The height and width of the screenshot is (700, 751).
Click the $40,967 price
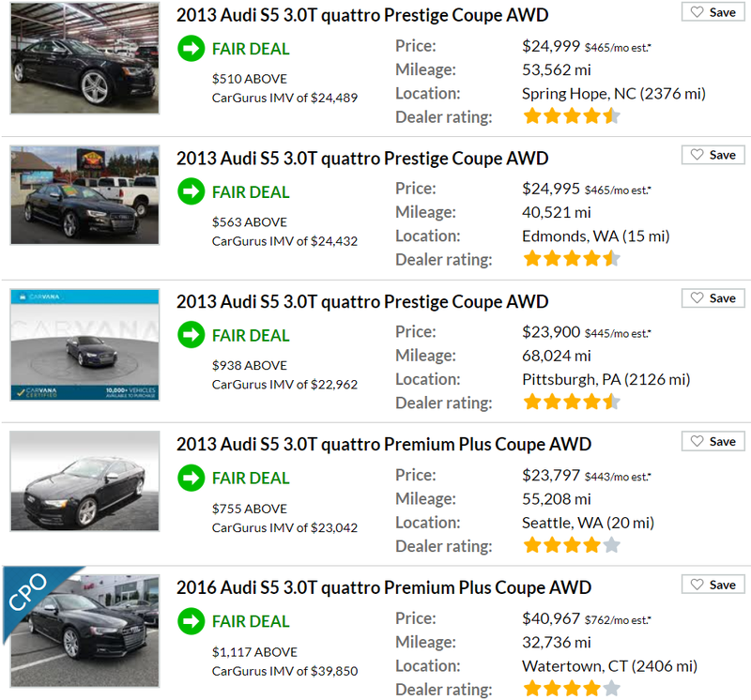click(551, 618)
